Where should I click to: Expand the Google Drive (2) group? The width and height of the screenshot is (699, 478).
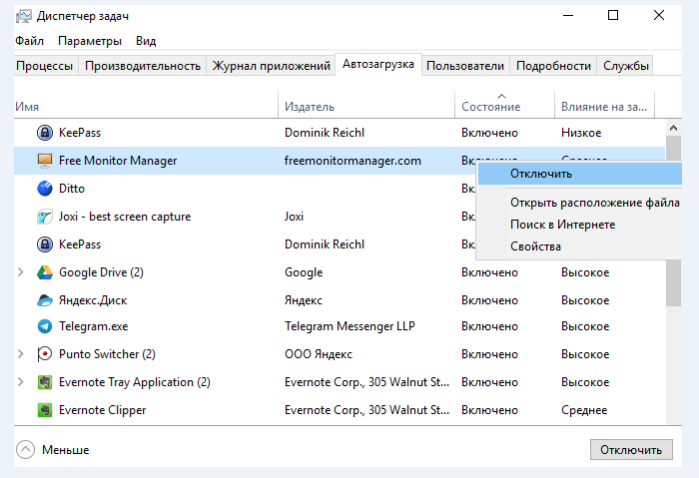(x=21, y=272)
